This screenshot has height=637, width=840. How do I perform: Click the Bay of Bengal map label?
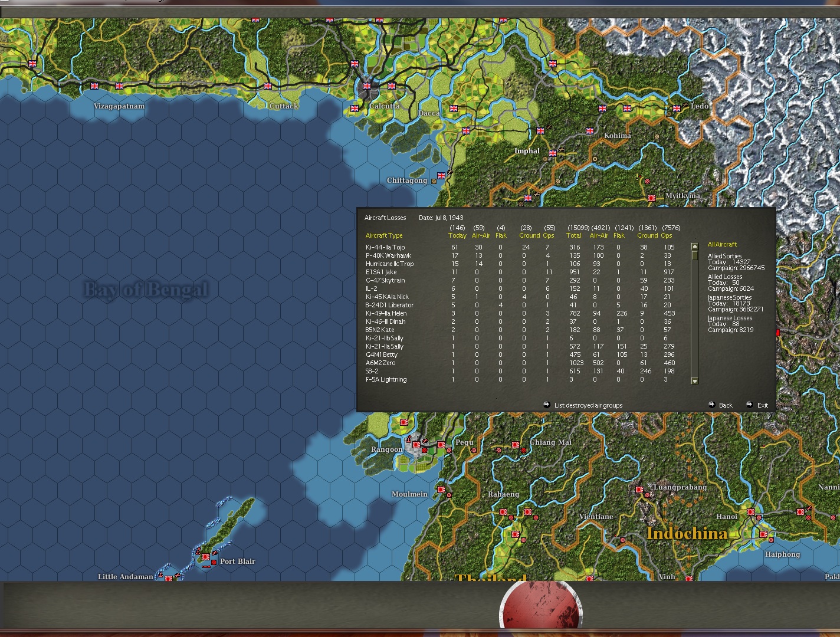[146, 290]
